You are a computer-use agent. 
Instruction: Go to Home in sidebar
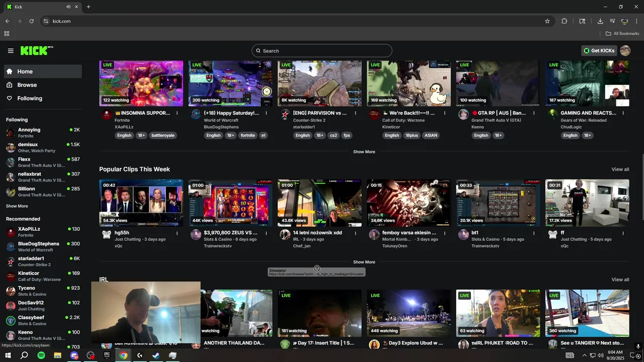pyautogui.click(x=43, y=71)
